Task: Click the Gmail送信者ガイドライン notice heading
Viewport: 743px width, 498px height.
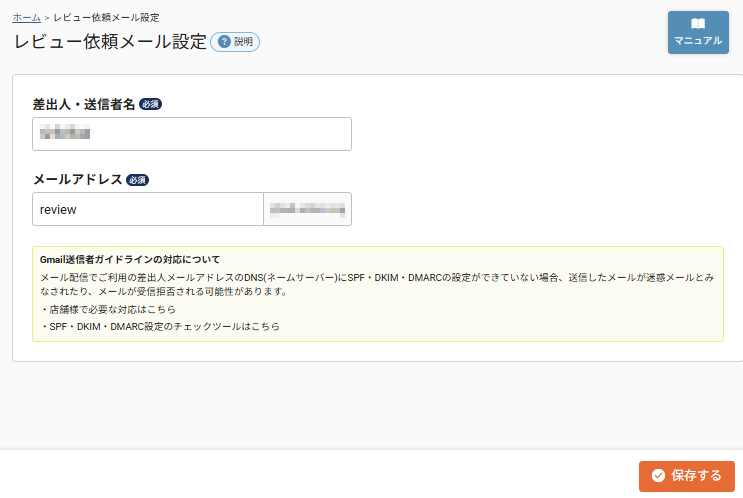Action: tap(130, 260)
